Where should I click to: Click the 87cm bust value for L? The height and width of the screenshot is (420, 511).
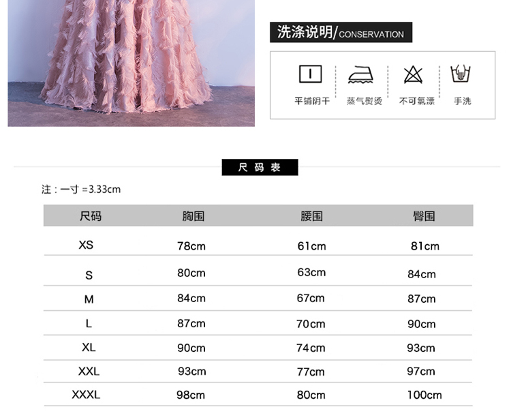coord(191,323)
